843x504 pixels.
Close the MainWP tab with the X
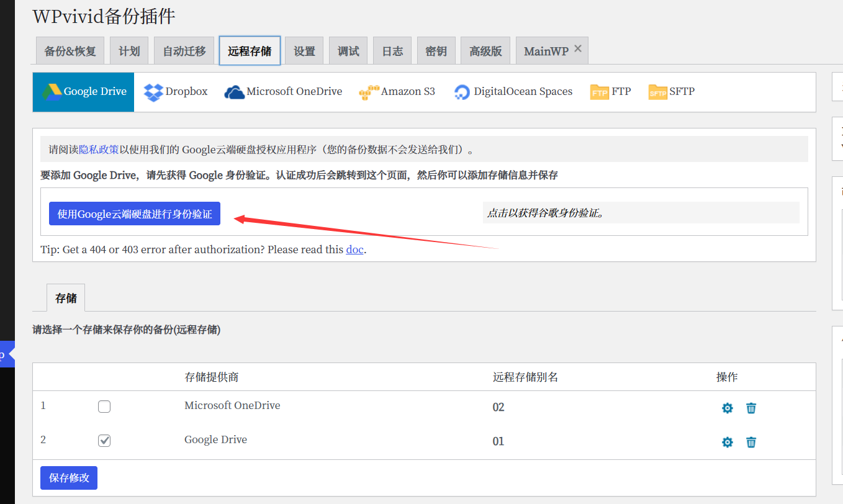pos(578,48)
